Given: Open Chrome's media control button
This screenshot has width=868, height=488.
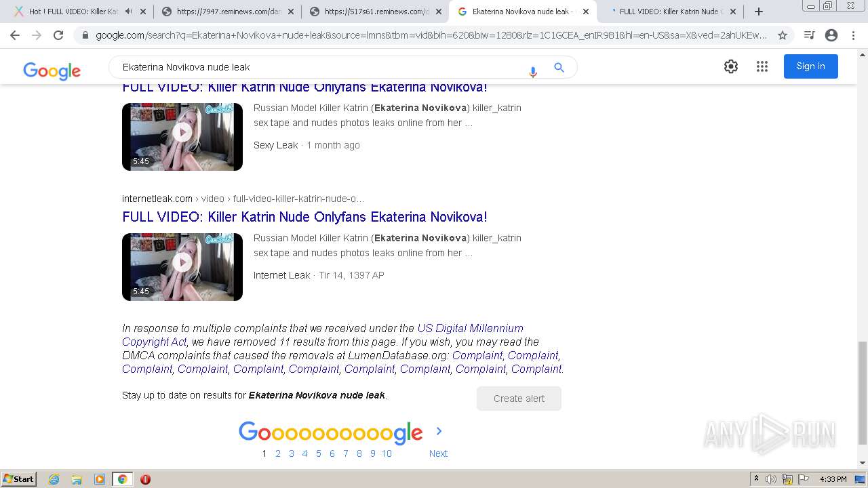Looking at the screenshot, I should (809, 35).
